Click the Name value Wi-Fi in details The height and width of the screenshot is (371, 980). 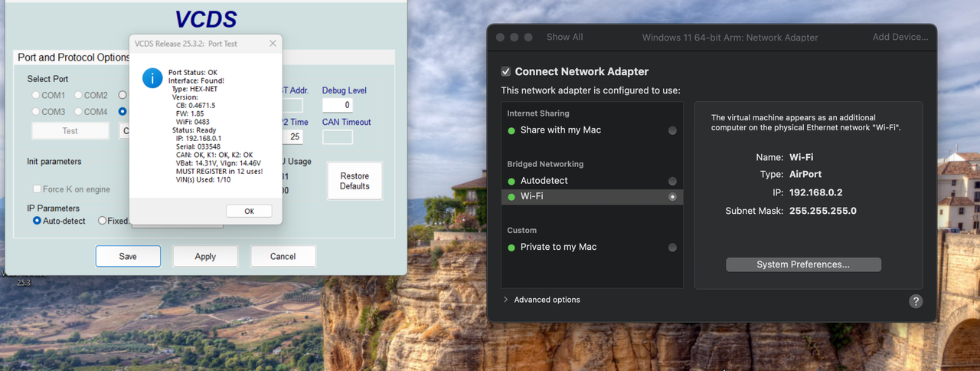[801, 157]
